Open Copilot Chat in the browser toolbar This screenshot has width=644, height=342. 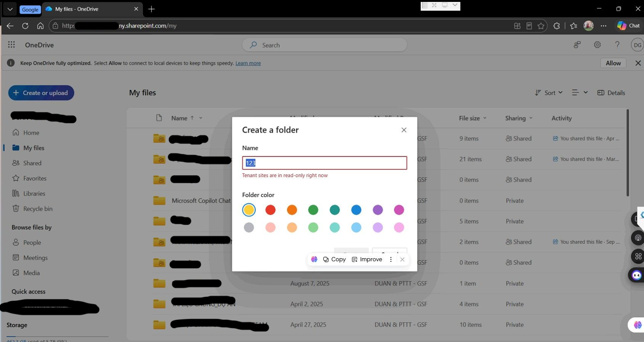[x=628, y=26]
